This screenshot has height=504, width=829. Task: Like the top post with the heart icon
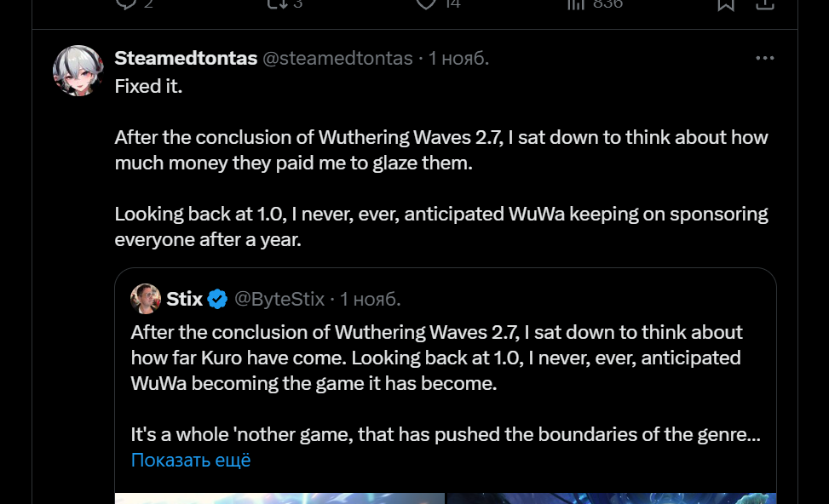point(426,3)
